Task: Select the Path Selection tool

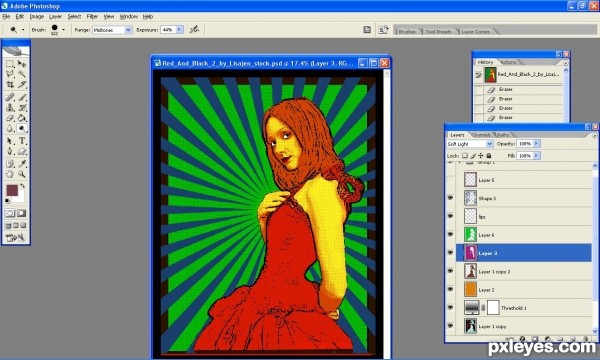Action: point(10,141)
